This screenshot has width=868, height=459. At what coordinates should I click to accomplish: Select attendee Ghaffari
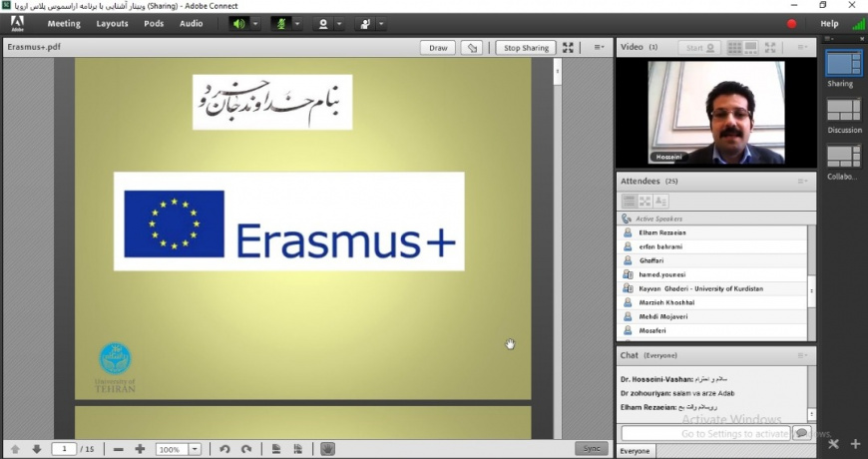pos(712,260)
